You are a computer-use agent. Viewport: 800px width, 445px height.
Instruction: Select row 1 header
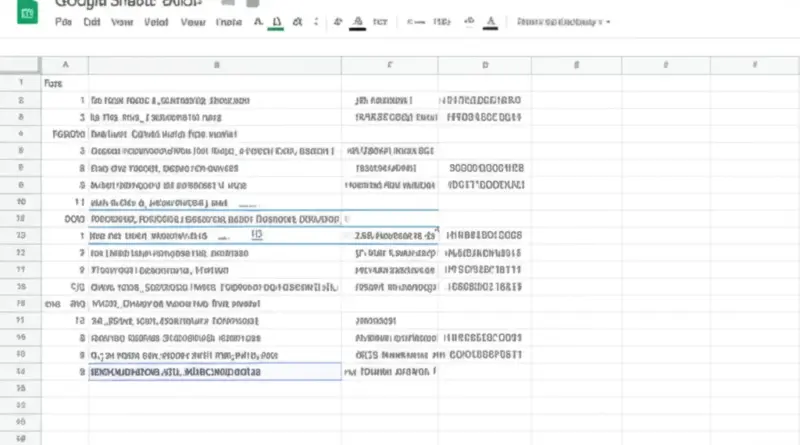[20, 83]
